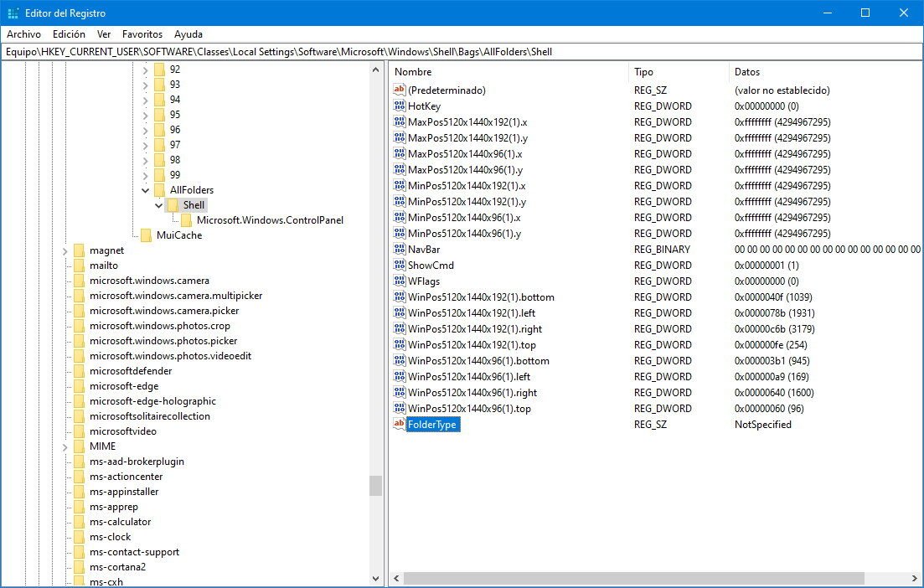Click the values pane horizontal scrollbar thumb

click(633, 579)
